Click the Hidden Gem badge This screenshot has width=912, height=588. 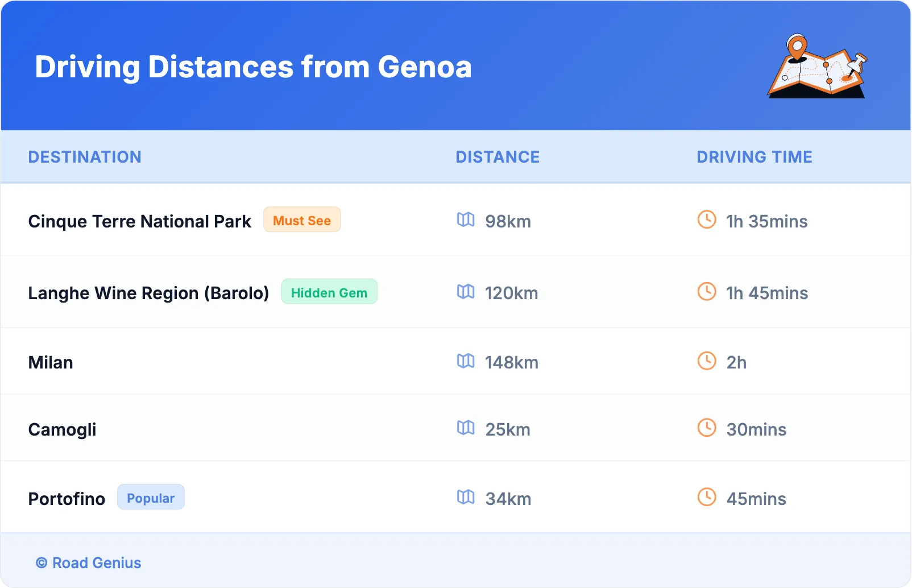[x=329, y=292]
